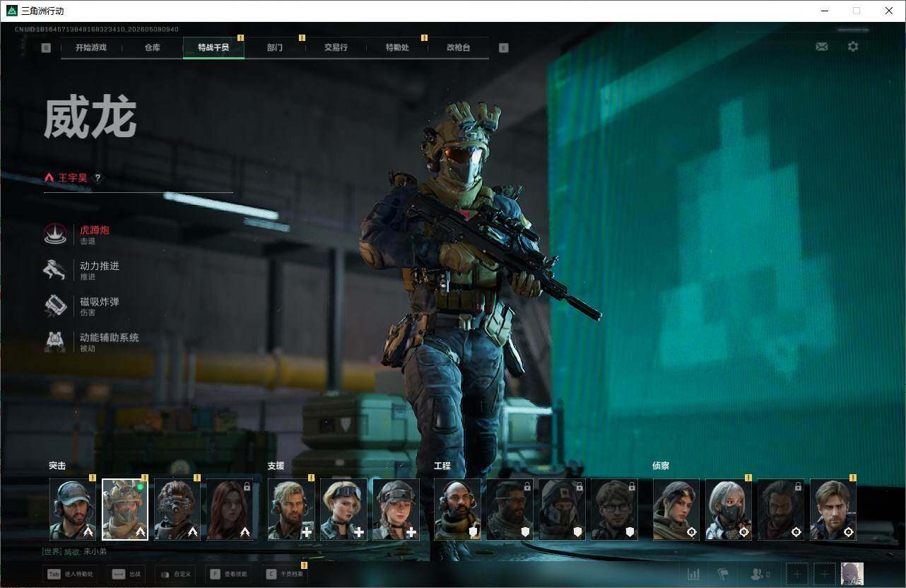Select the 动力推进 skill icon
This screenshot has height=588, width=906.
pos(55,270)
